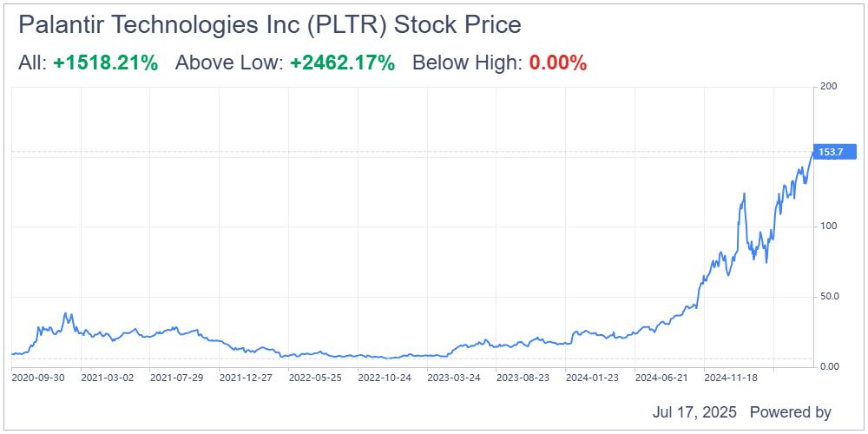Viewport: 868px width, 434px height.
Task: Click the 2022-10-24 date axis label
Action: pos(385,378)
